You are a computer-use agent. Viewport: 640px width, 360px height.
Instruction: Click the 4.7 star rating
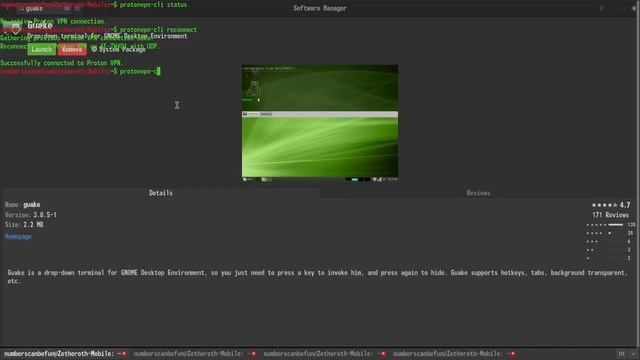coord(611,205)
